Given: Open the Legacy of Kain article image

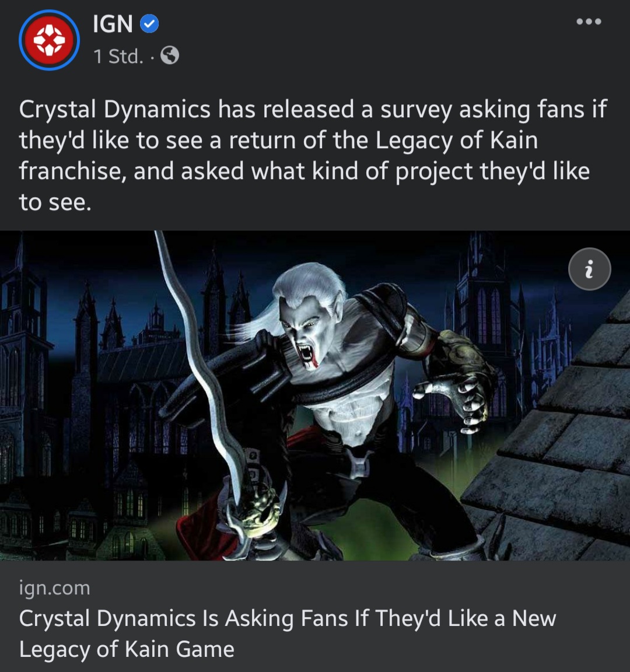Looking at the screenshot, I should tap(315, 395).
